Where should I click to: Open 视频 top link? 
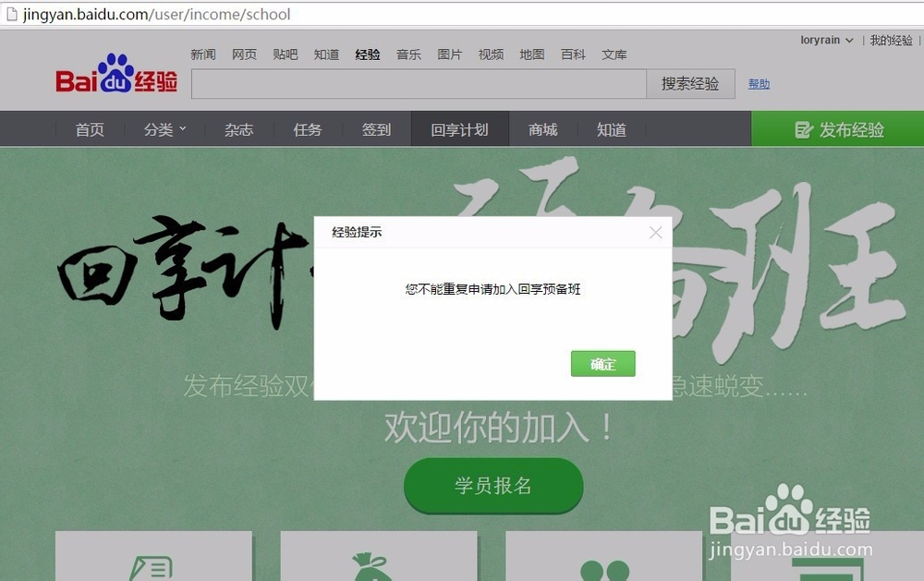coord(491,54)
